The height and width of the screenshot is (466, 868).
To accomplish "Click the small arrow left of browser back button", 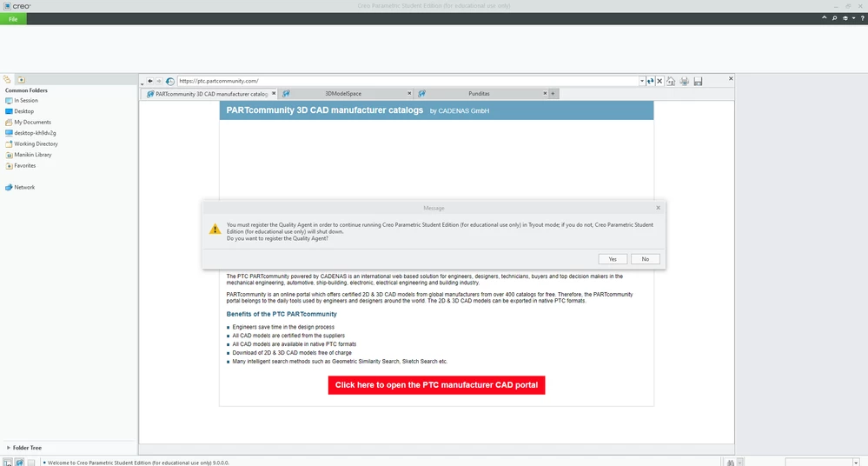I will pyautogui.click(x=142, y=83).
